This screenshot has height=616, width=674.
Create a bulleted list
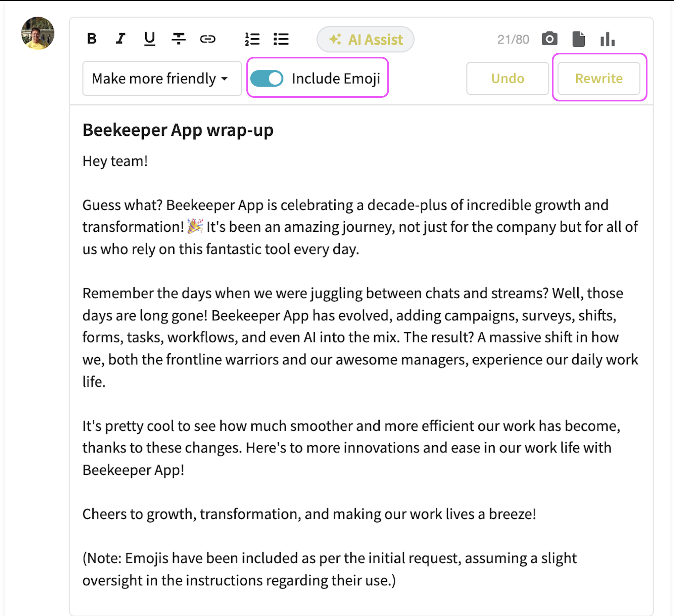(x=281, y=39)
